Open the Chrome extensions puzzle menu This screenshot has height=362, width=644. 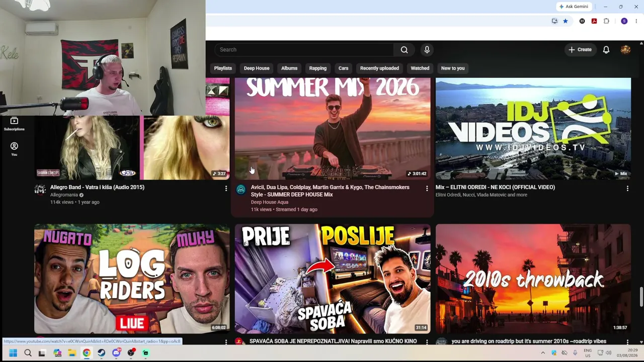point(606,21)
